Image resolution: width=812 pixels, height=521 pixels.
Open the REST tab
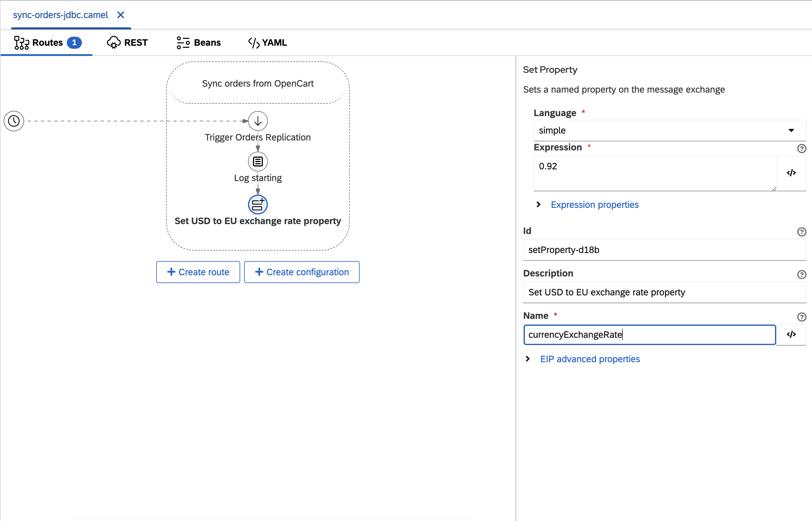(127, 43)
